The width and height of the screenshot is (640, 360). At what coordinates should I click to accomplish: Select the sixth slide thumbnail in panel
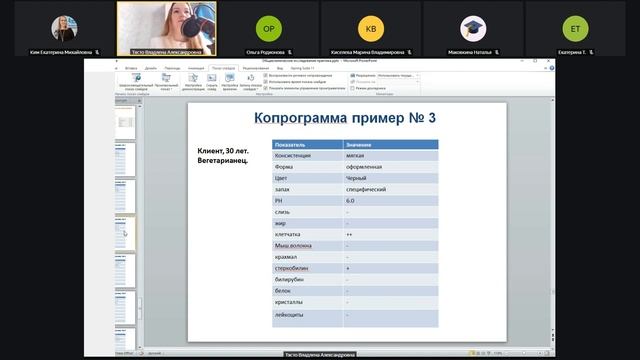(x=125, y=308)
